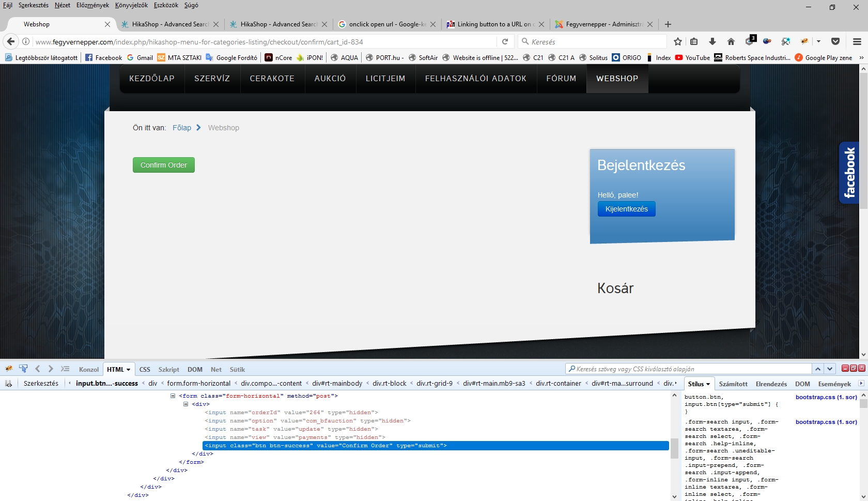This screenshot has height=501, width=868.
Task: Open the HTML tab options dropdown
Action: click(x=129, y=370)
